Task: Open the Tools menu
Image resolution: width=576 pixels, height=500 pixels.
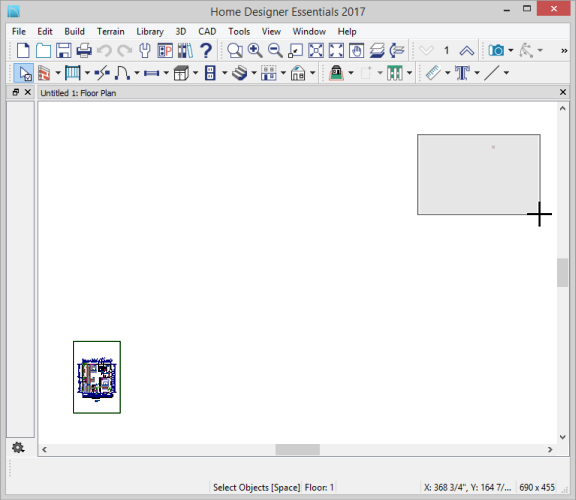Action: pos(239,32)
